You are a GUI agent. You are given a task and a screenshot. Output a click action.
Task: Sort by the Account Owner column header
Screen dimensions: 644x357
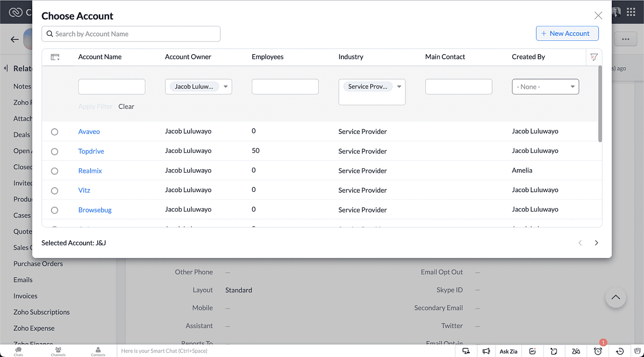tap(188, 57)
